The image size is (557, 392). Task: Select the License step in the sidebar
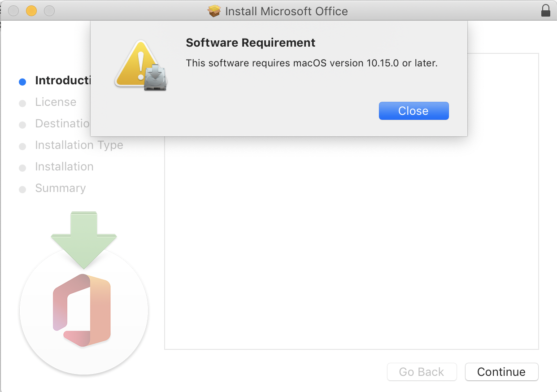click(x=56, y=102)
